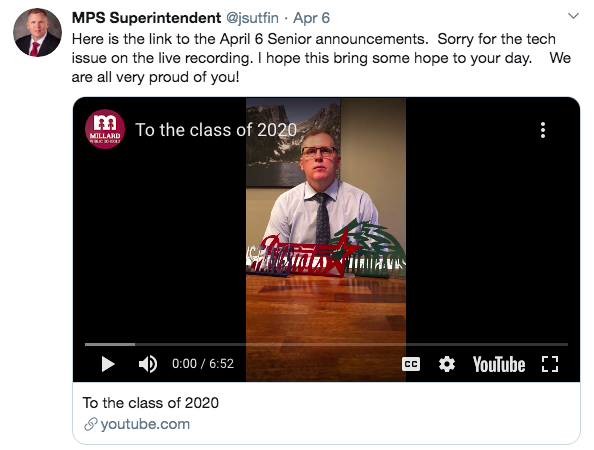This screenshot has height=450, width=594.
Task: Click the center of the video frame
Action: coord(326,239)
